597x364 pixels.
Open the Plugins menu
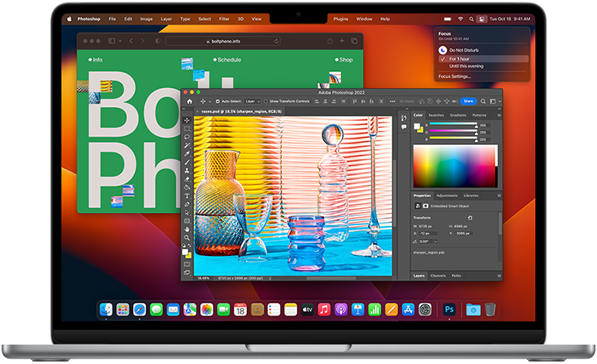[341, 19]
